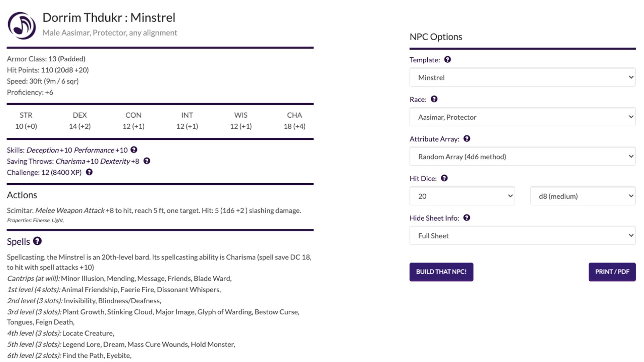Image resolution: width=644 pixels, height=362 pixels.
Task: Click Hit Dice help question icon
Action: [x=444, y=178]
